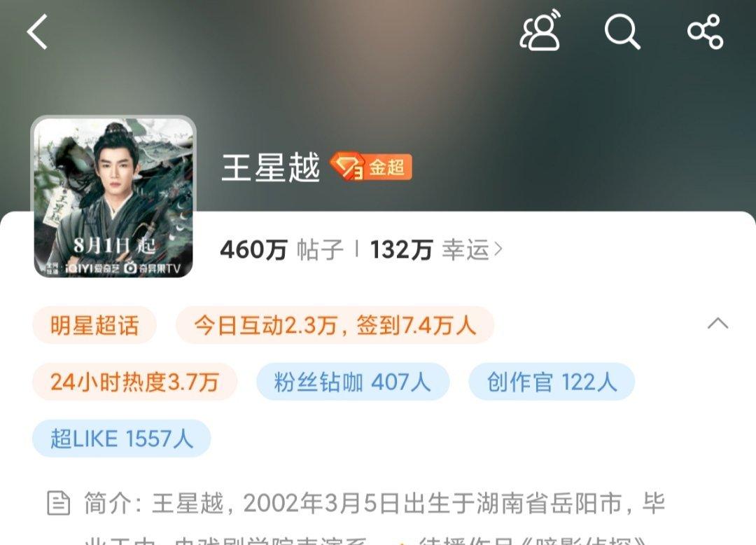
Task: Open 王星越 avatar poster image
Action: pos(113,198)
